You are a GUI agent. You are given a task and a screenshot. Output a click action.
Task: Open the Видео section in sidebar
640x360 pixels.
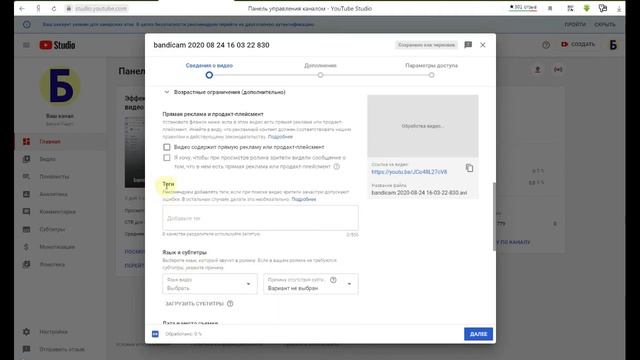60,159
